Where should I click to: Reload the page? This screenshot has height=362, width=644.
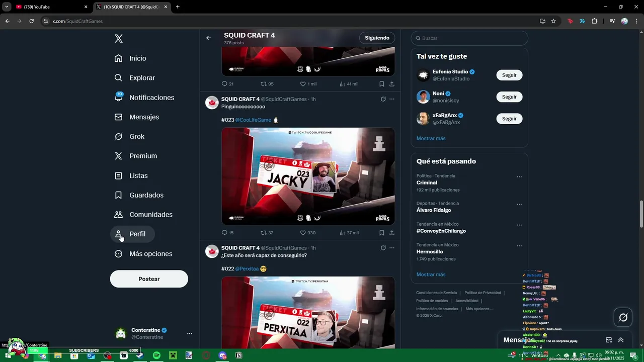(x=31, y=21)
